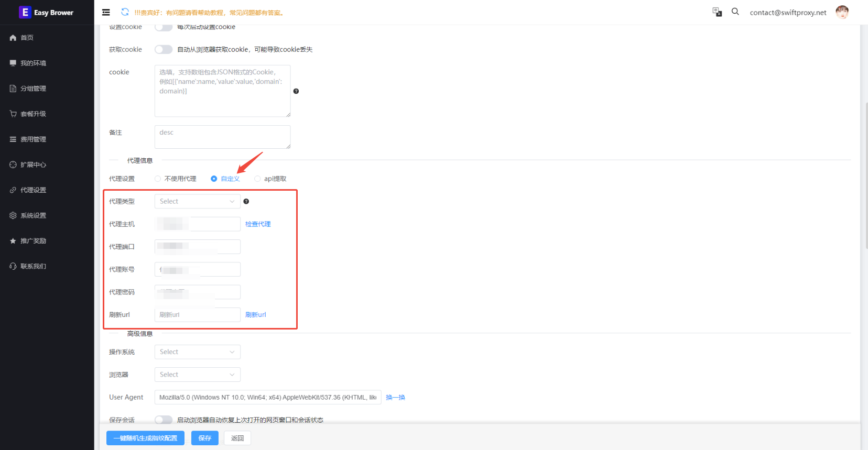Click the hamburger menu collapse icon

tap(106, 13)
